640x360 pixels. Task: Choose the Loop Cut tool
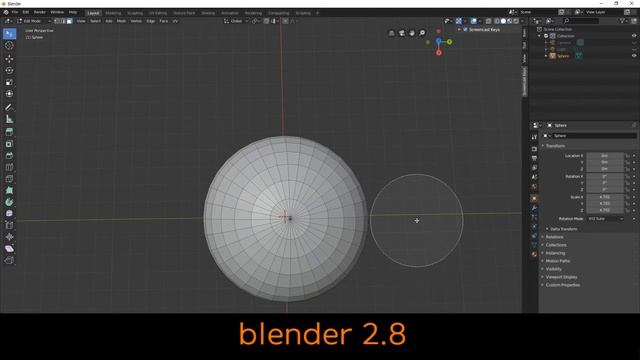click(x=9, y=167)
